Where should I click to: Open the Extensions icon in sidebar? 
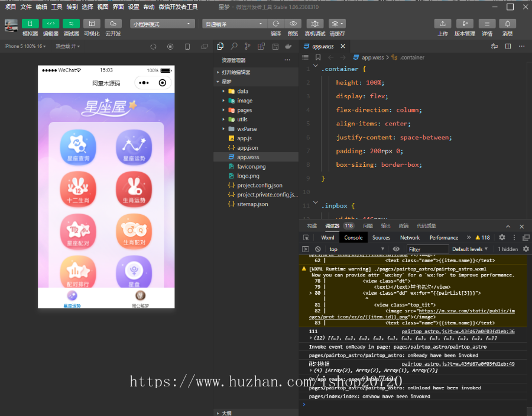(261, 47)
